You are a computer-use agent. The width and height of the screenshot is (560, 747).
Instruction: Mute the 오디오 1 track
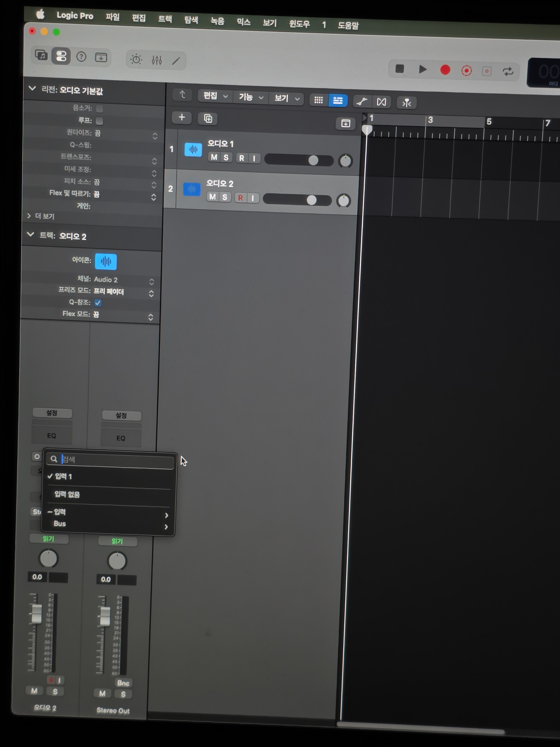coord(214,157)
